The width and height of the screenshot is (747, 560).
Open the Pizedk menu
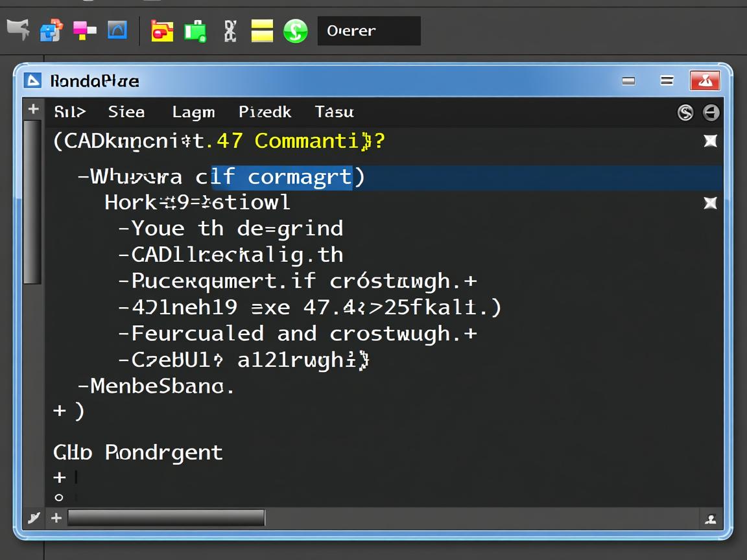[265, 112]
